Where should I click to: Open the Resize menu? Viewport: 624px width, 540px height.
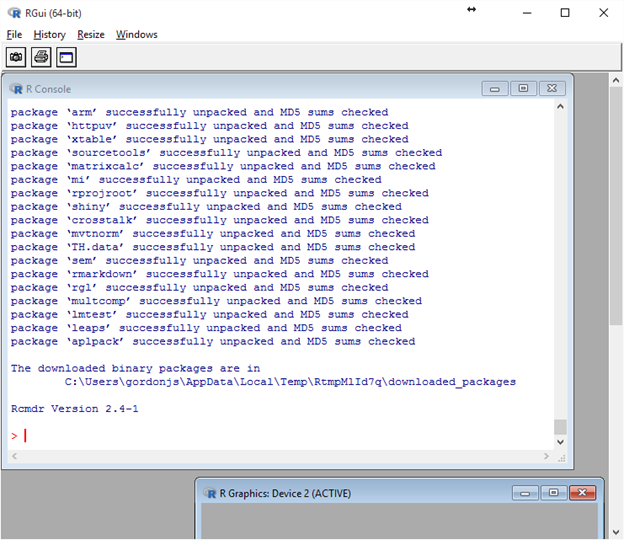pos(91,34)
